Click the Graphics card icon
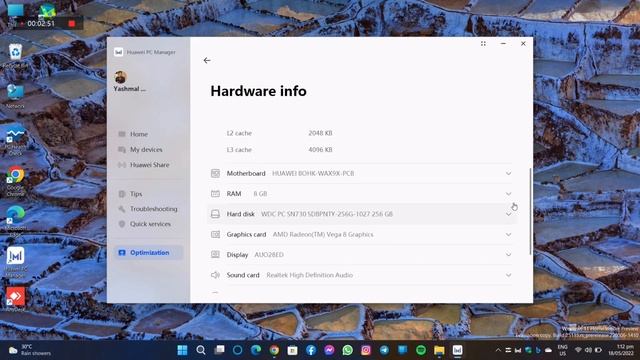Viewport: 640px width, 360px height. [215, 234]
